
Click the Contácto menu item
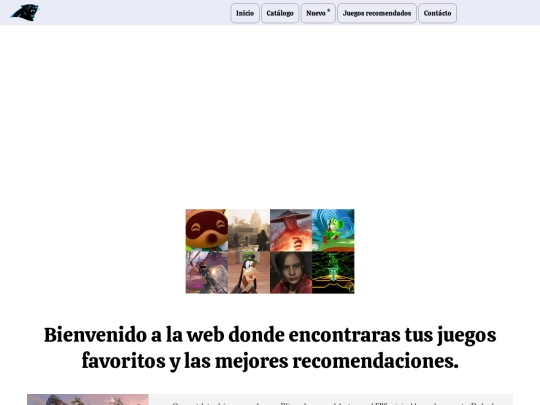point(437,13)
